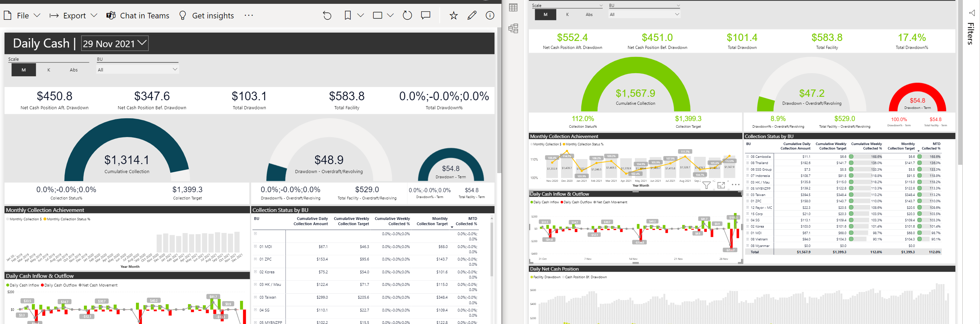Click the Edit pencil icon

point(472,16)
